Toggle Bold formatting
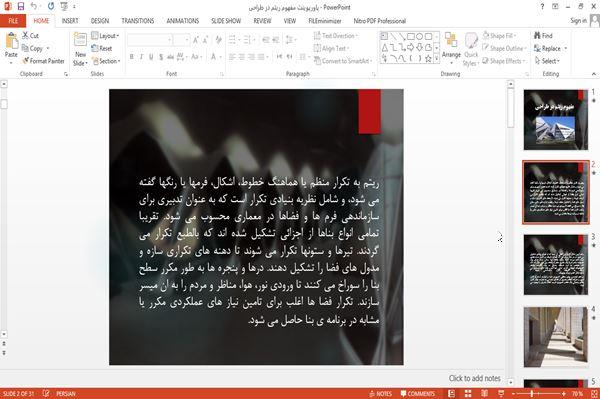600x399 pixels. (132, 57)
